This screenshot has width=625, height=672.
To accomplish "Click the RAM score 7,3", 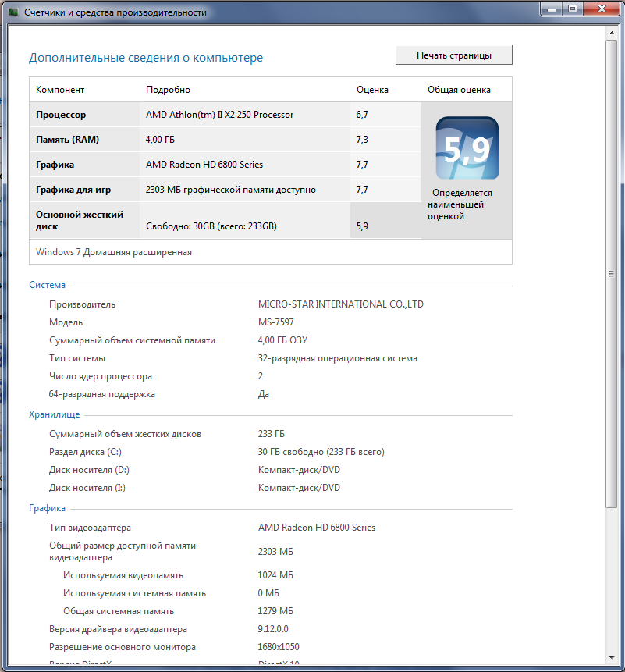I will point(362,140).
